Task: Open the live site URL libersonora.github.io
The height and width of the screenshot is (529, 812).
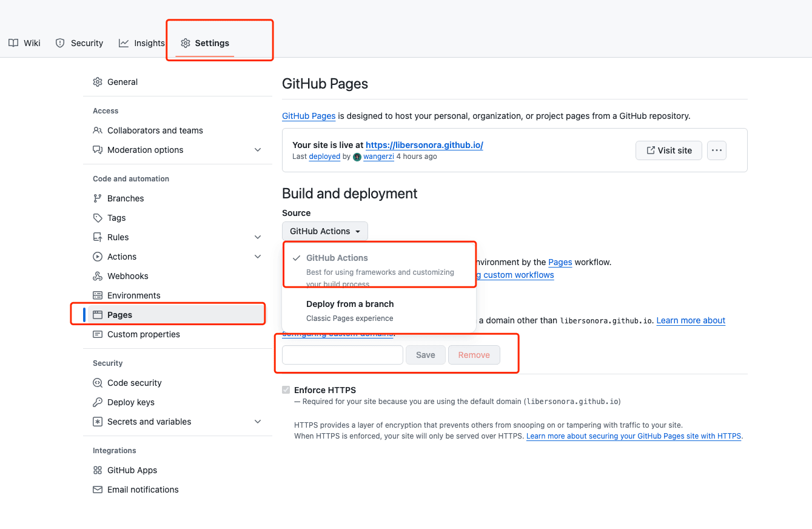Action: (424, 145)
